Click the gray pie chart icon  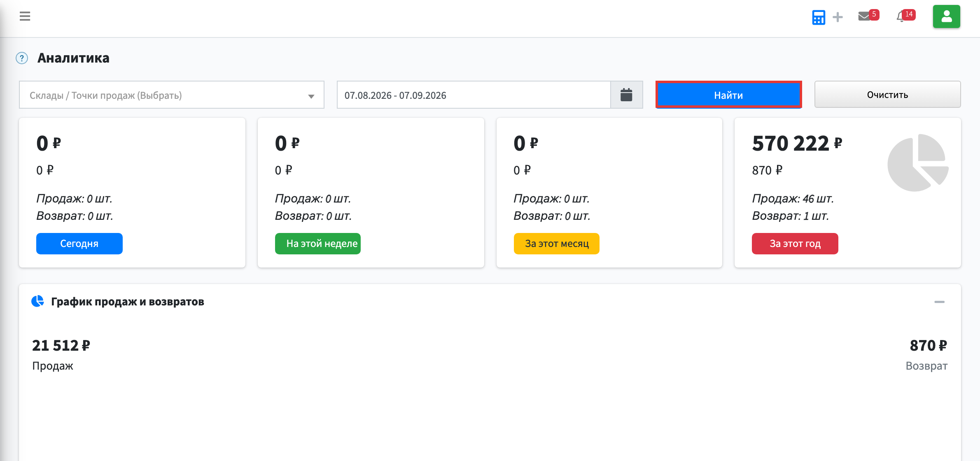tap(918, 163)
